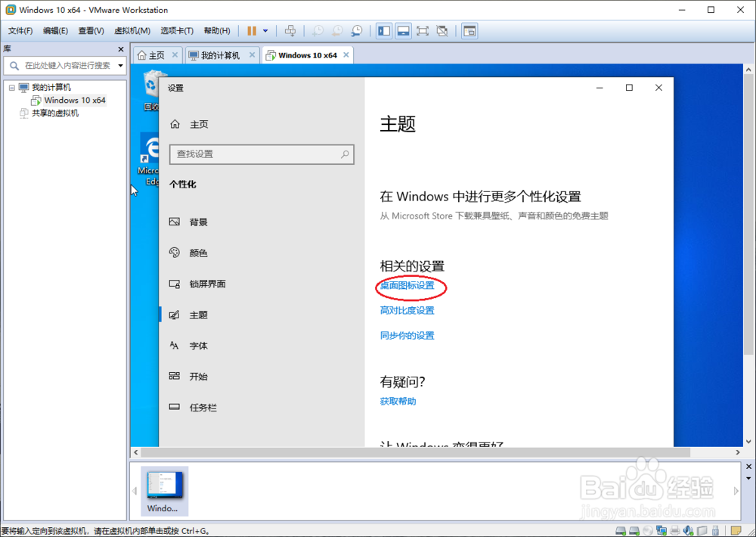Revert the virtual machine to its snapshot

tap(337, 31)
